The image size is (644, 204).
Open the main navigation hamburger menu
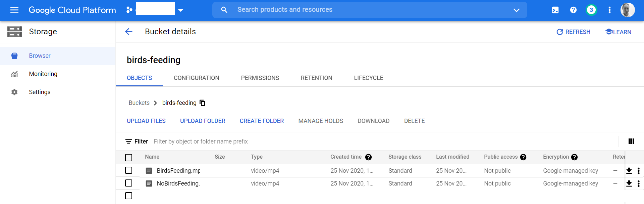(14, 10)
